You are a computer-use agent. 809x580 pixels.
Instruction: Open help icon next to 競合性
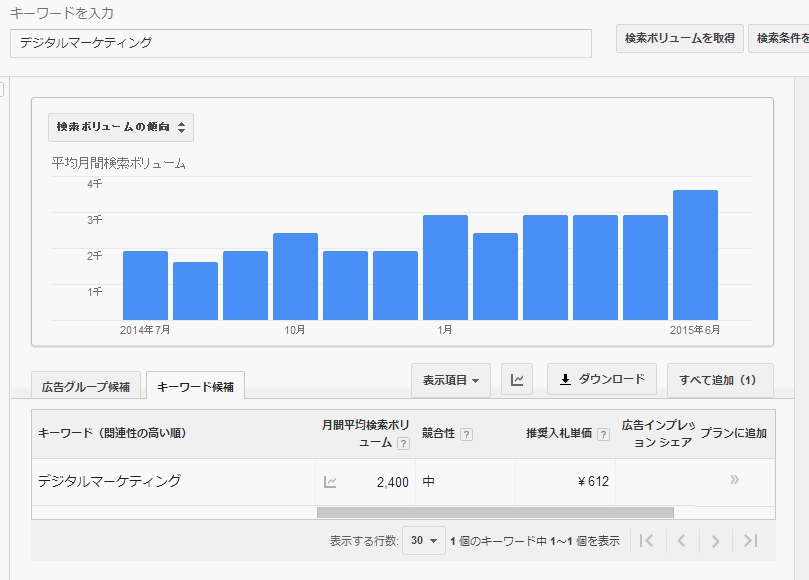tap(466, 434)
